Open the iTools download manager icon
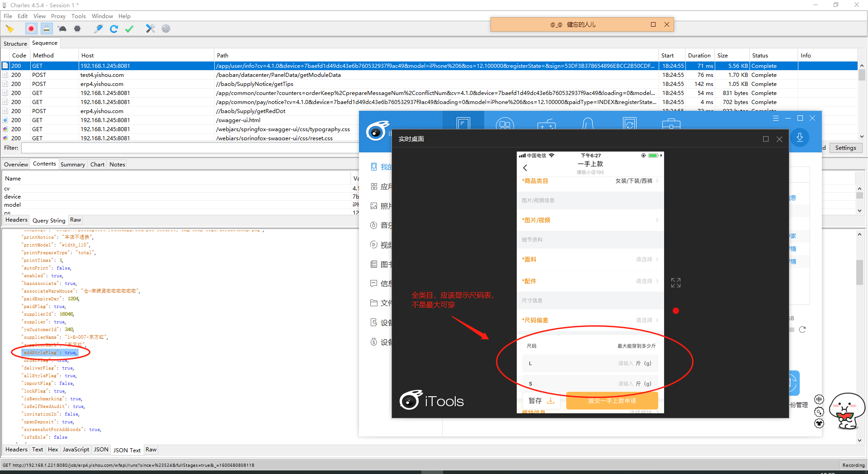The image size is (868, 474). pos(800,137)
